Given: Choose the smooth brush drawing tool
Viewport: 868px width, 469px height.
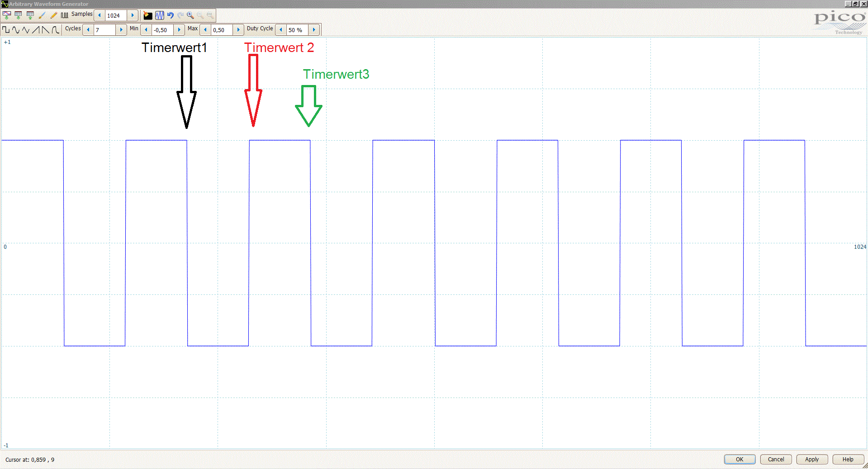Looking at the screenshot, I should [x=42, y=15].
